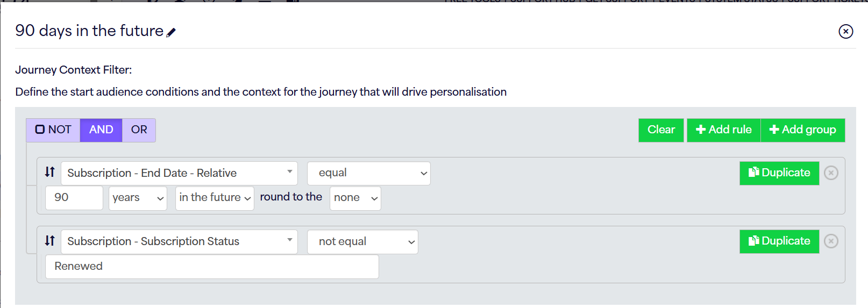
Task: Click sort icon on Subscription Status rule
Action: [50, 241]
